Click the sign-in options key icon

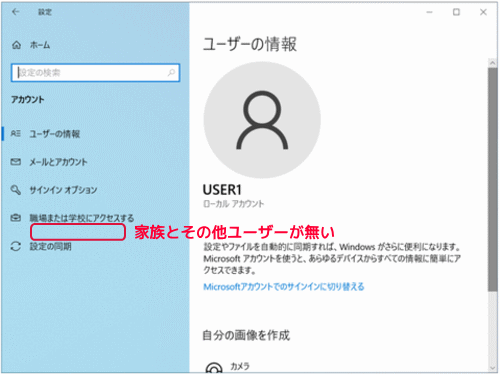click(15, 190)
